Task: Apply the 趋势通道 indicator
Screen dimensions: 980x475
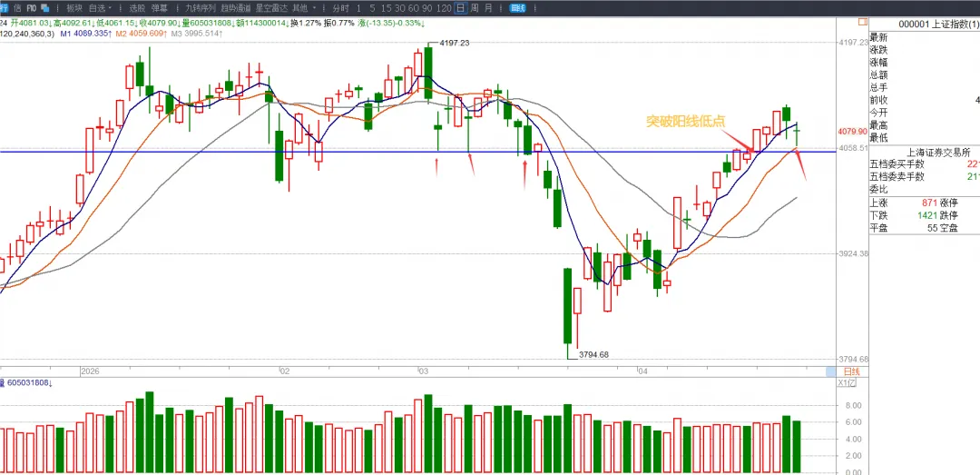Action: 235,8
